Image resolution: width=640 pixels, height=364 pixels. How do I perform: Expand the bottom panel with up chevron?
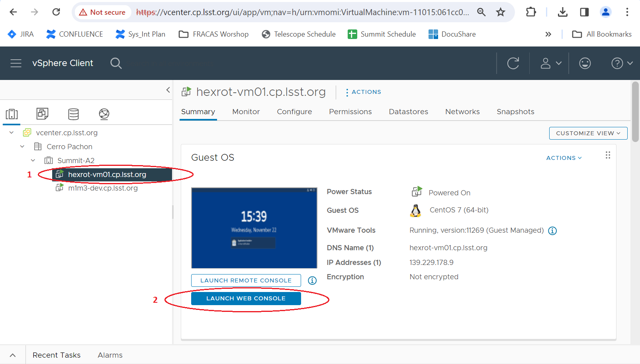[x=13, y=355]
